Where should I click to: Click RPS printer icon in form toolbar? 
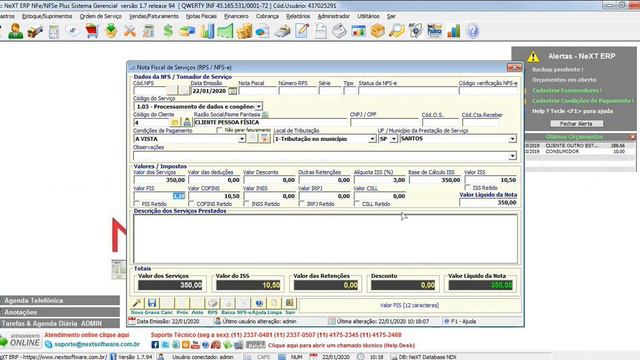[213, 303]
